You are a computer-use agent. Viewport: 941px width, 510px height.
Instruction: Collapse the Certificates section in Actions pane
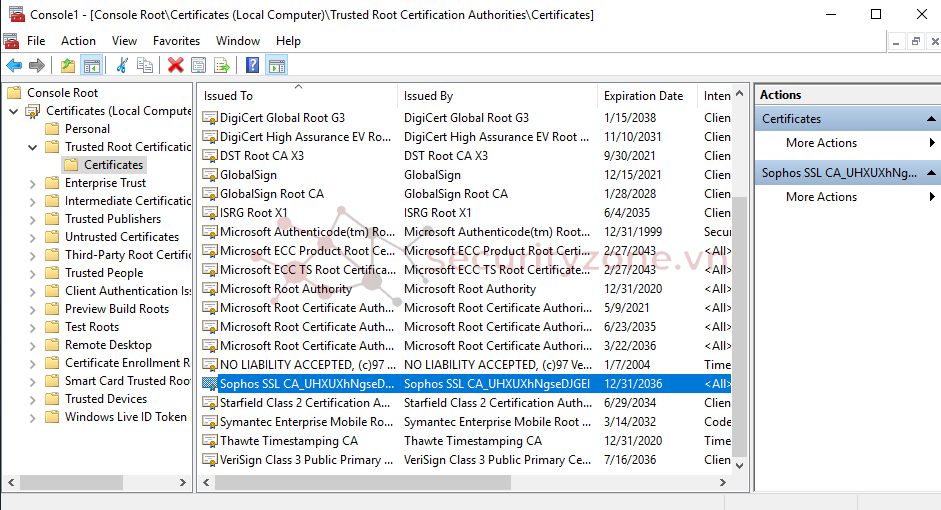click(930, 119)
